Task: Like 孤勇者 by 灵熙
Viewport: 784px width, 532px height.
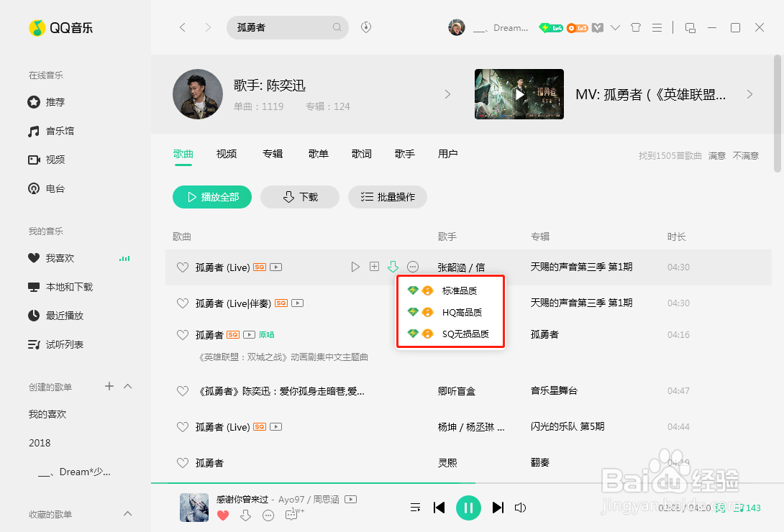Action: click(x=183, y=463)
